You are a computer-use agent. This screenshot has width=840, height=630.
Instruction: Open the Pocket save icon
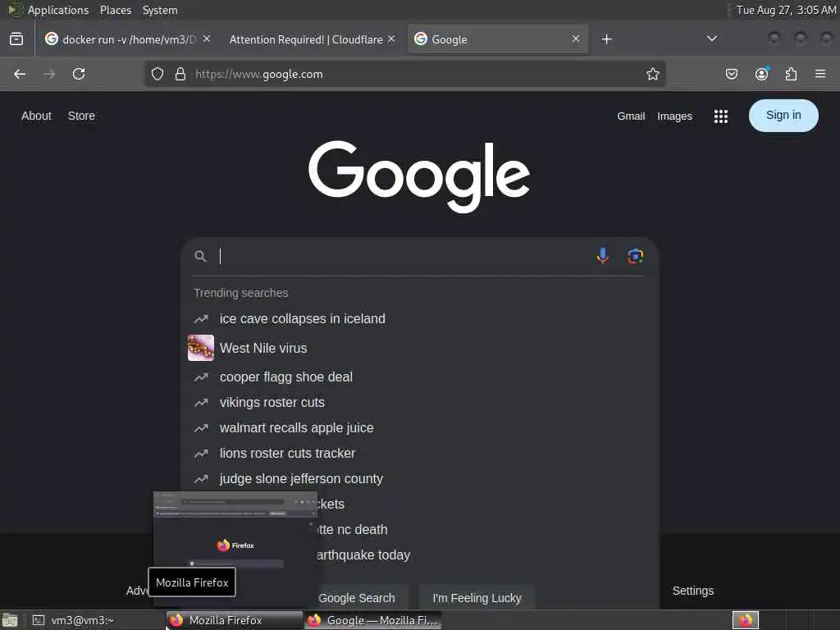pyautogui.click(x=731, y=74)
